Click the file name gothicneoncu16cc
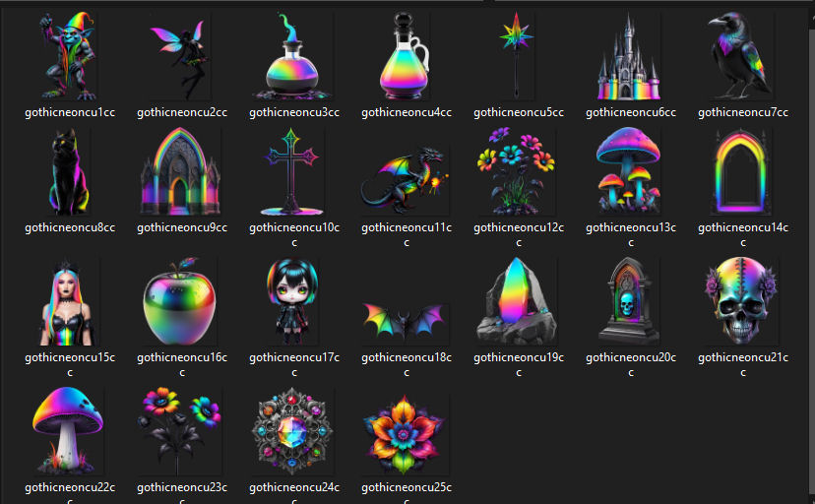 (x=182, y=364)
